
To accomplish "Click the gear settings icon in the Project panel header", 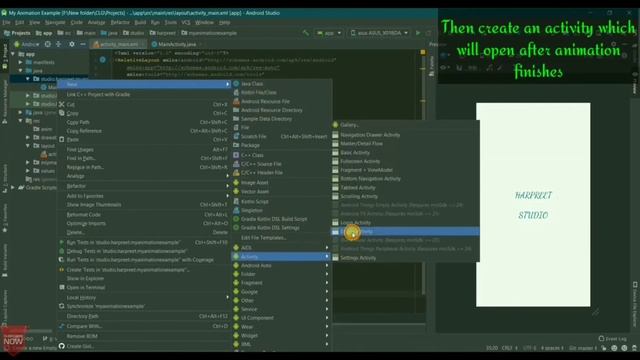I will click(x=72, y=44).
